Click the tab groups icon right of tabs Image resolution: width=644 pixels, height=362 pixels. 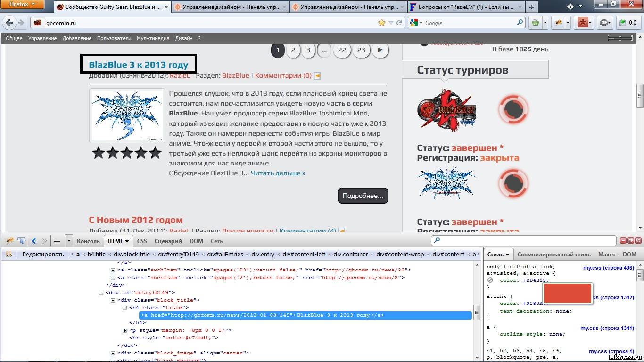570,7
